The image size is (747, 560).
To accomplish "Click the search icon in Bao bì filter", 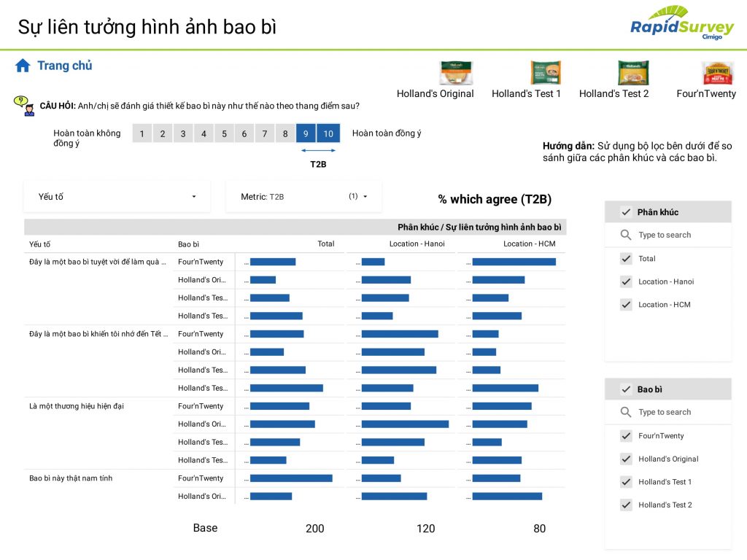I will click(x=625, y=412).
